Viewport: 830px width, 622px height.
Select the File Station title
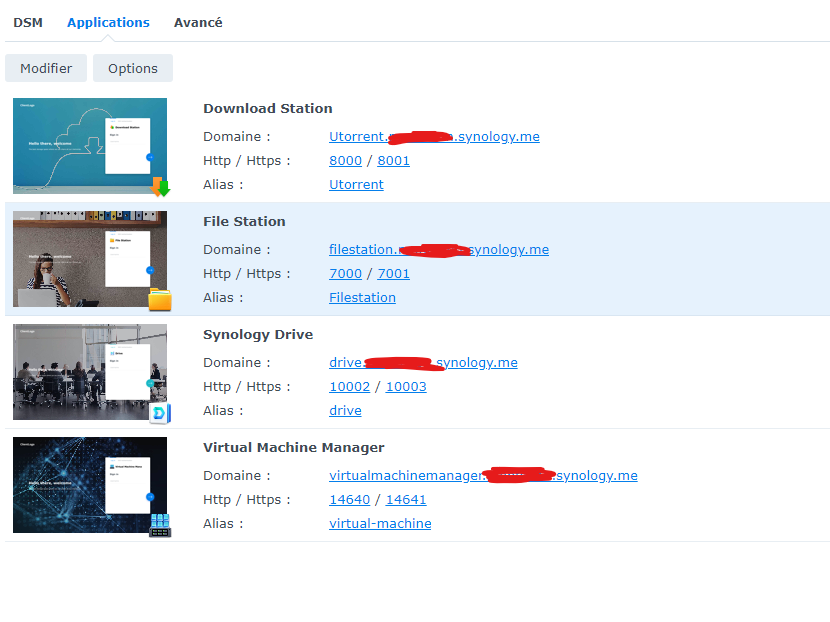pos(244,221)
